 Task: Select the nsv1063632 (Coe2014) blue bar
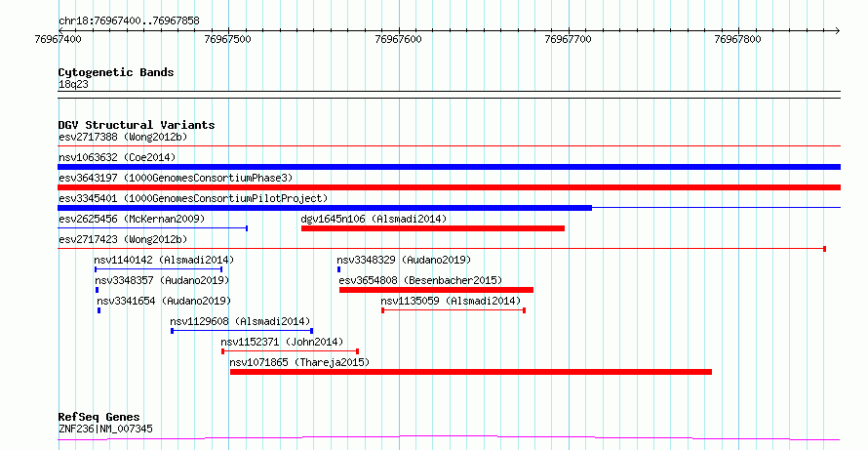point(449,167)
